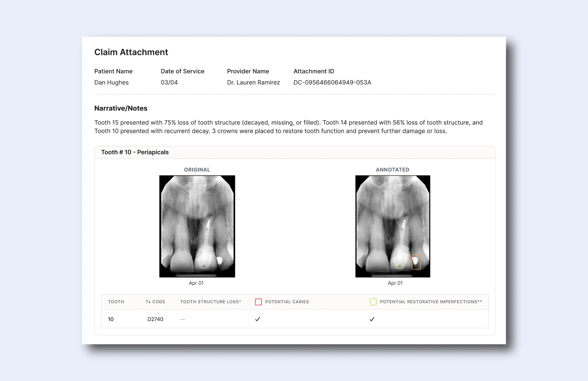Click the checkmark under Potential Restorative Imperfections column
Image resolution: width=588 pixels, height=381 pixels.
[372, 319]
